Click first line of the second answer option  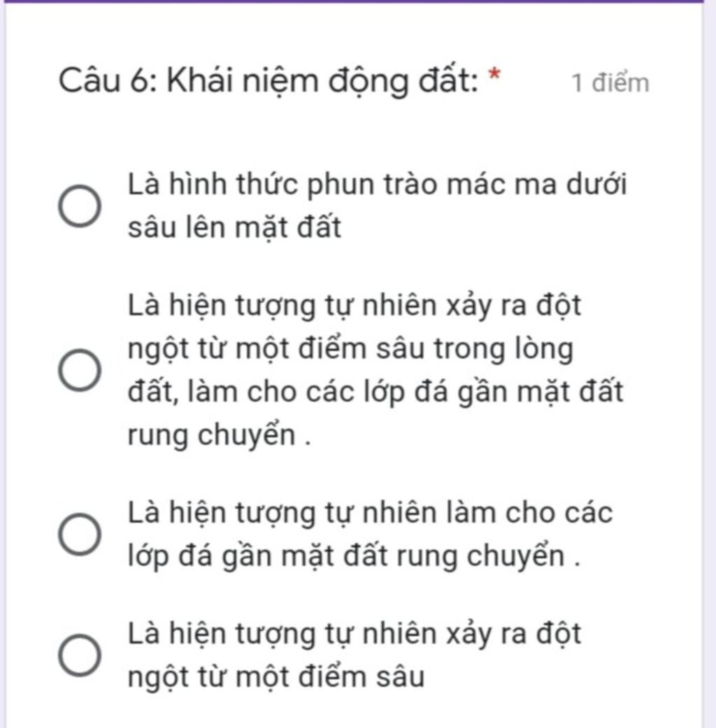355,306
